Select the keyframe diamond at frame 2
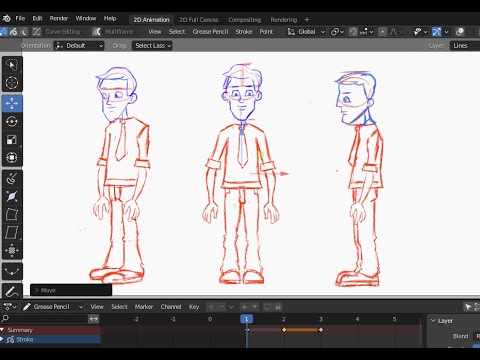 [284, 330]
